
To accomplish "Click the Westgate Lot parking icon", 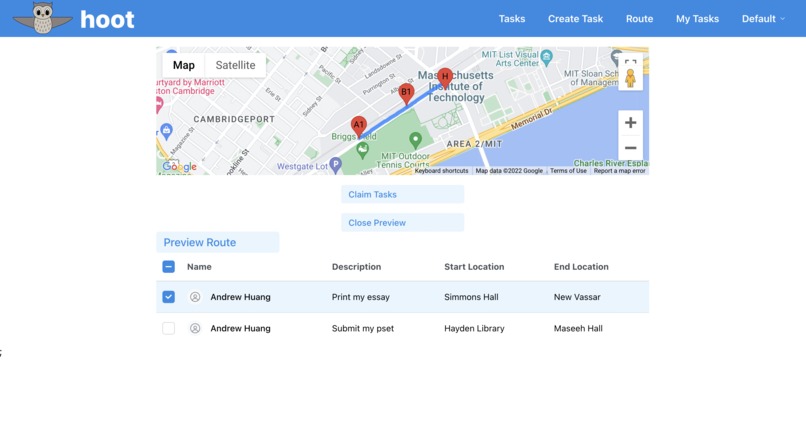I will point(336,164).
